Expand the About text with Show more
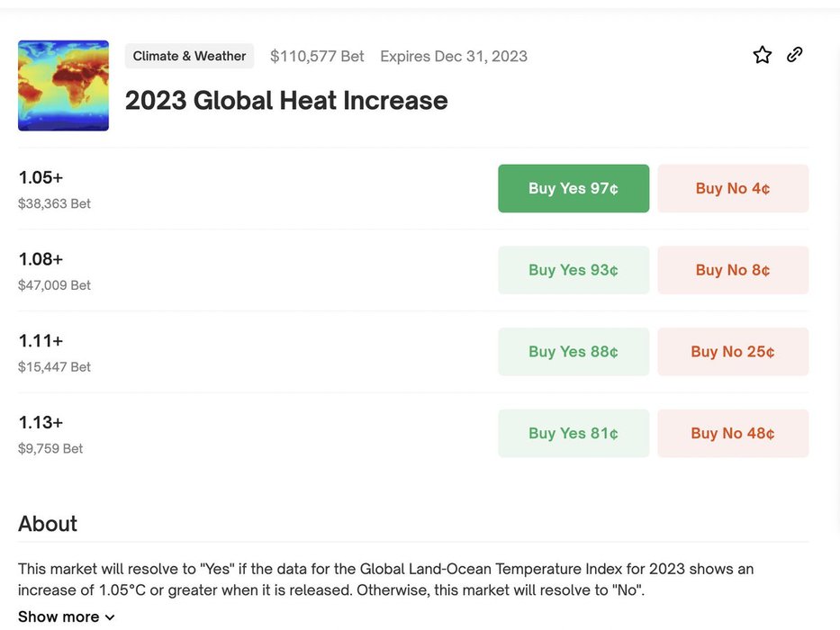 (x=59, y=616)
